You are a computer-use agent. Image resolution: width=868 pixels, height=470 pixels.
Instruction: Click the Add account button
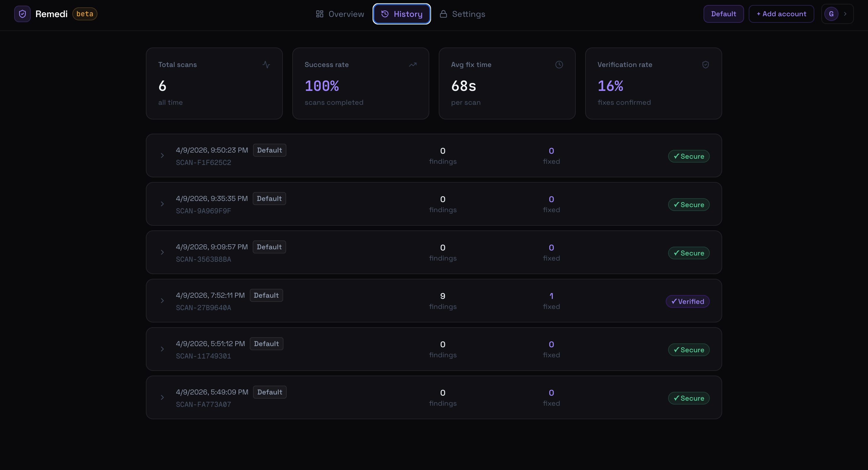tap(781, 14)
